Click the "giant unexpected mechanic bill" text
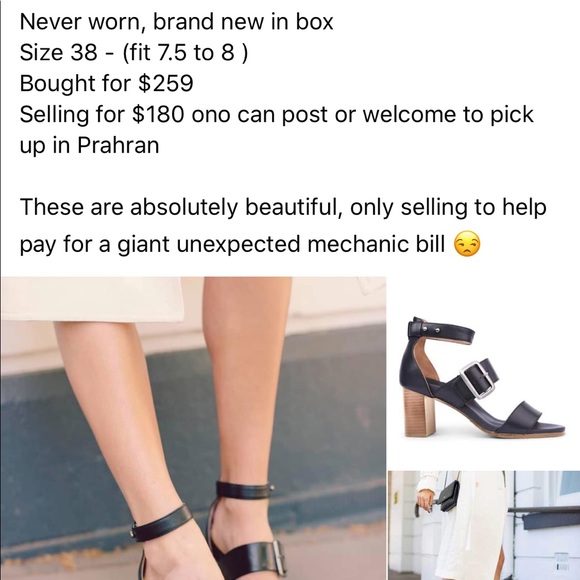The width and height of the screenshot is (580, 580). [x=281, y=245]
